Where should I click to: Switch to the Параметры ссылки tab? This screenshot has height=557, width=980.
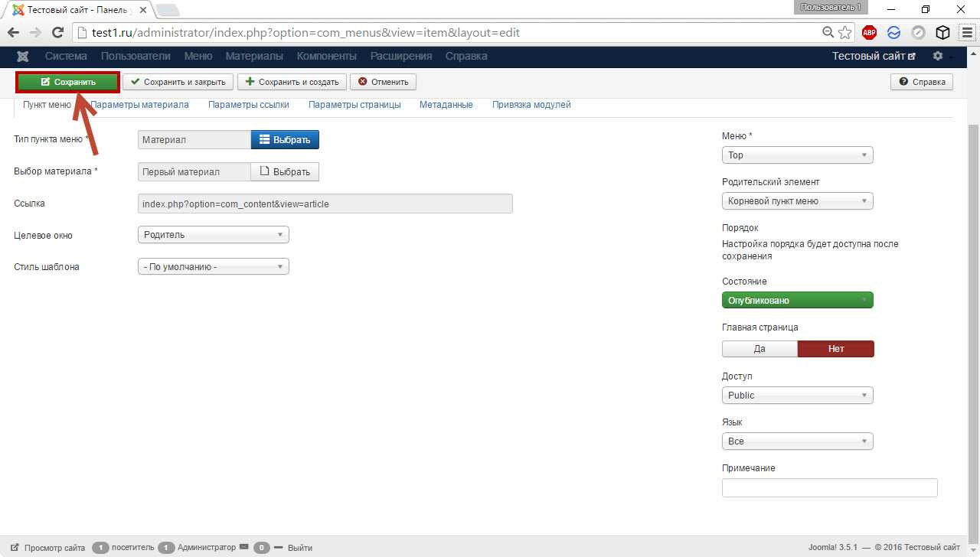pos(248,105)
